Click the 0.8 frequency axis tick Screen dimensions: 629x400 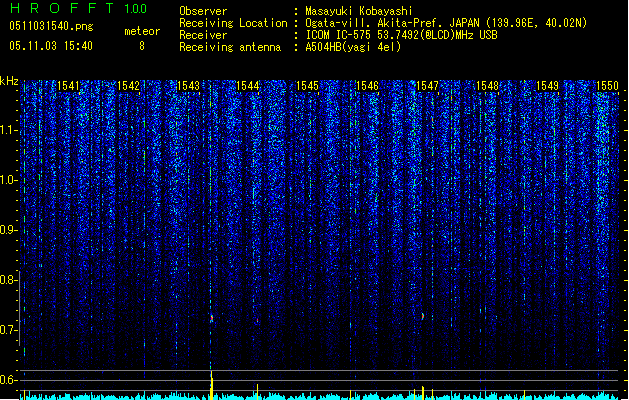click(8, 280)
